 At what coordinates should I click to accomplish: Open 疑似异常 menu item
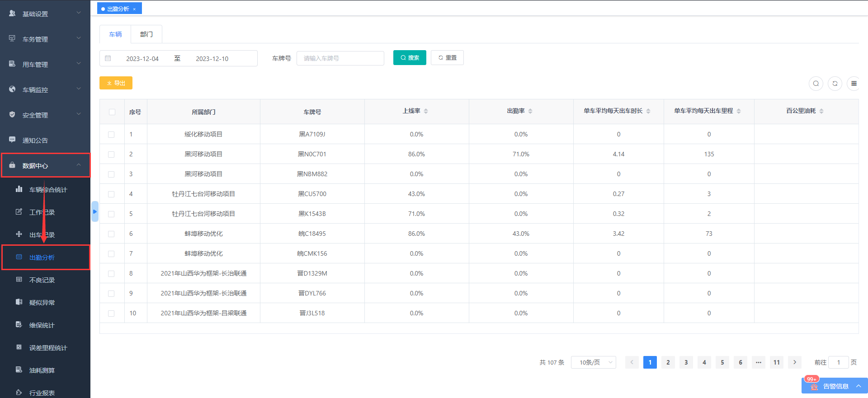tap(45, 303)
